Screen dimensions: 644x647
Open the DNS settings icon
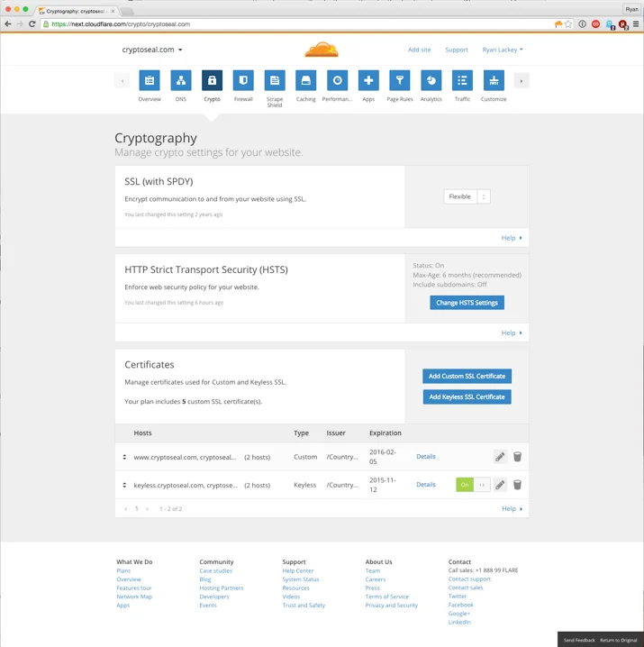point(181,80)
